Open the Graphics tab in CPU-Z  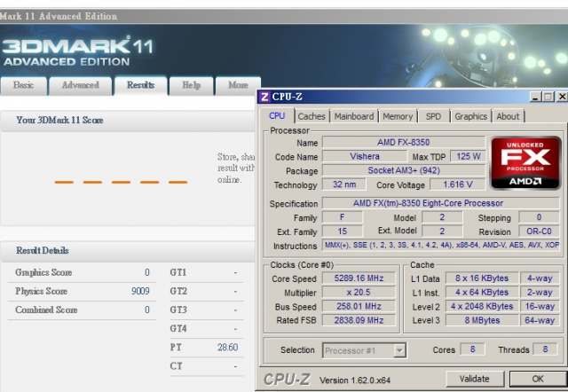tap(470, 116)
